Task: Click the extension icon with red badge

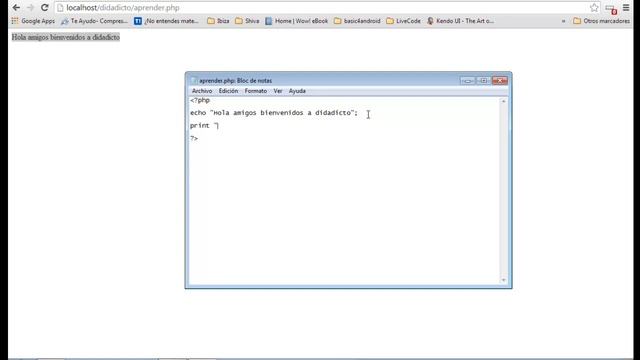Action: click(611, 9)
